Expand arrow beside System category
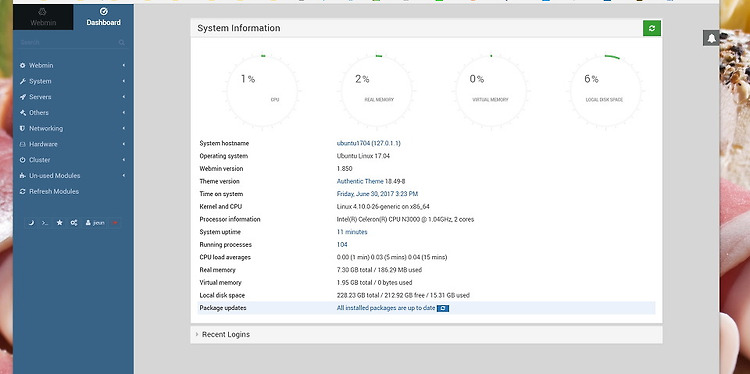 click(x=123, y=81)
